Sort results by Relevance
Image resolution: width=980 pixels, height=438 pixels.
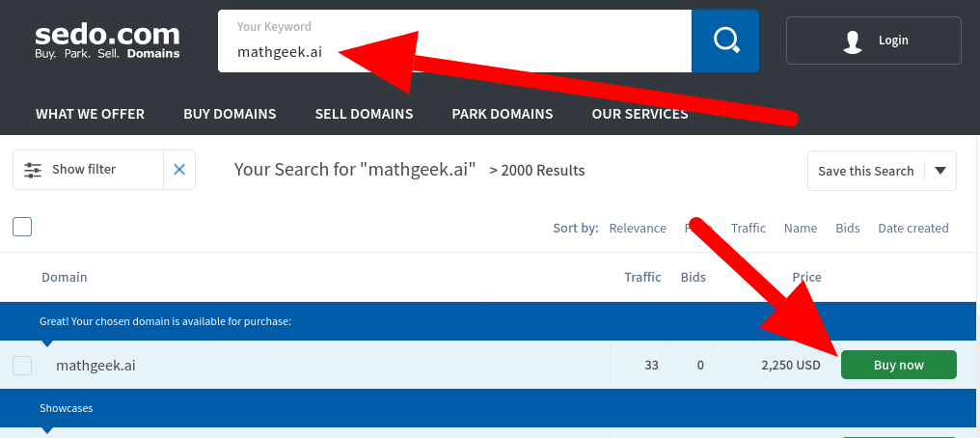click(638, 228)
